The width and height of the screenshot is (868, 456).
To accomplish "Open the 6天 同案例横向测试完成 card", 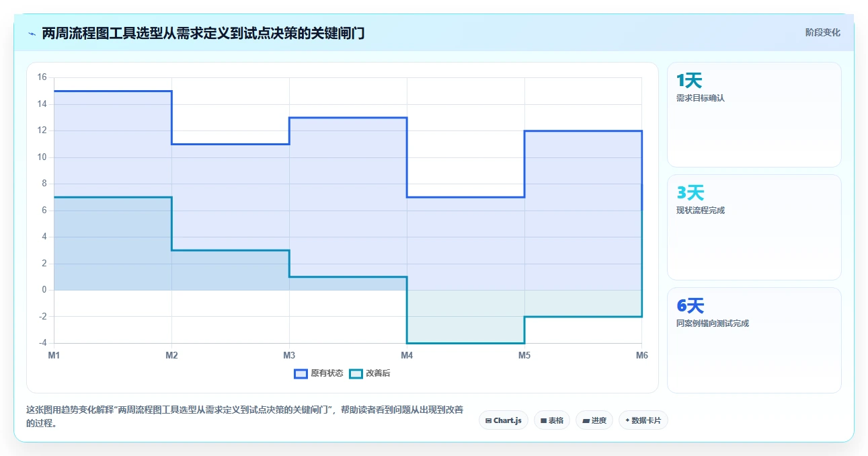I will coord(754,340).
